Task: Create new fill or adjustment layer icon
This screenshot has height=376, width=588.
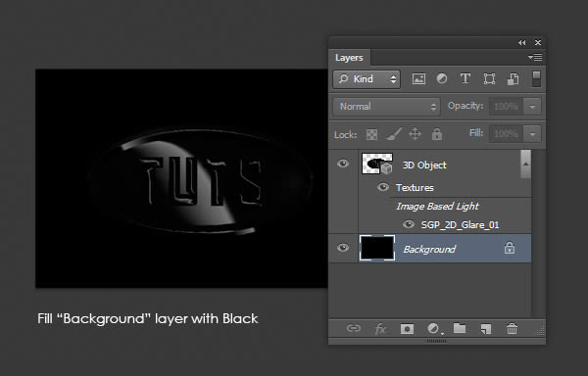Action: click(434, 329)
